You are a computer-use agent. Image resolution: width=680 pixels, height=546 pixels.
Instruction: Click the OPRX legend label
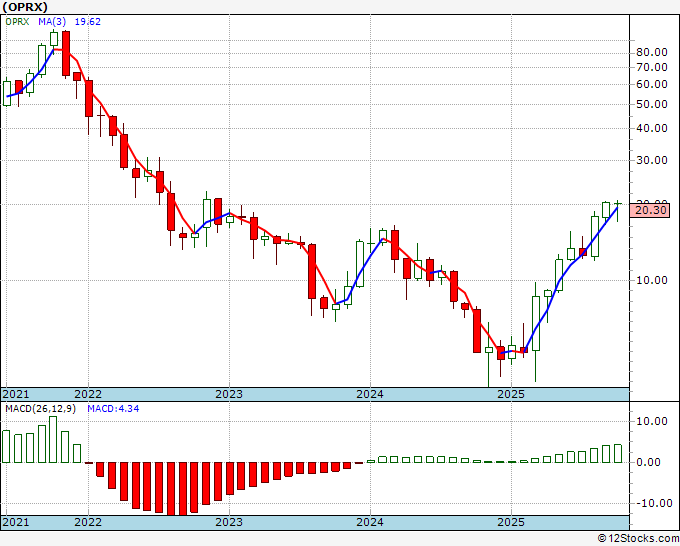(x=17, y=22)
